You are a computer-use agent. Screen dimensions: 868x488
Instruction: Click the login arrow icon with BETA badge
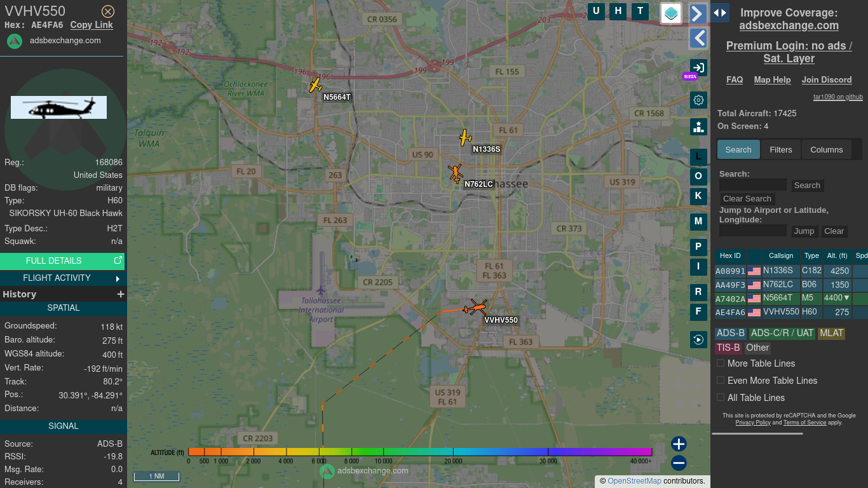pyautogui.click(x=698, y=67)
